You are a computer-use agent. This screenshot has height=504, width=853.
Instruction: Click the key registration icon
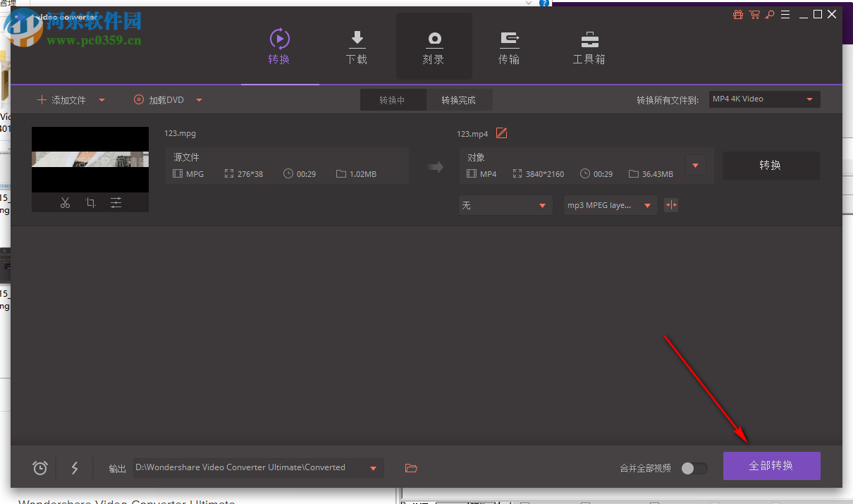pyautogui.click(x=770, y=14)
